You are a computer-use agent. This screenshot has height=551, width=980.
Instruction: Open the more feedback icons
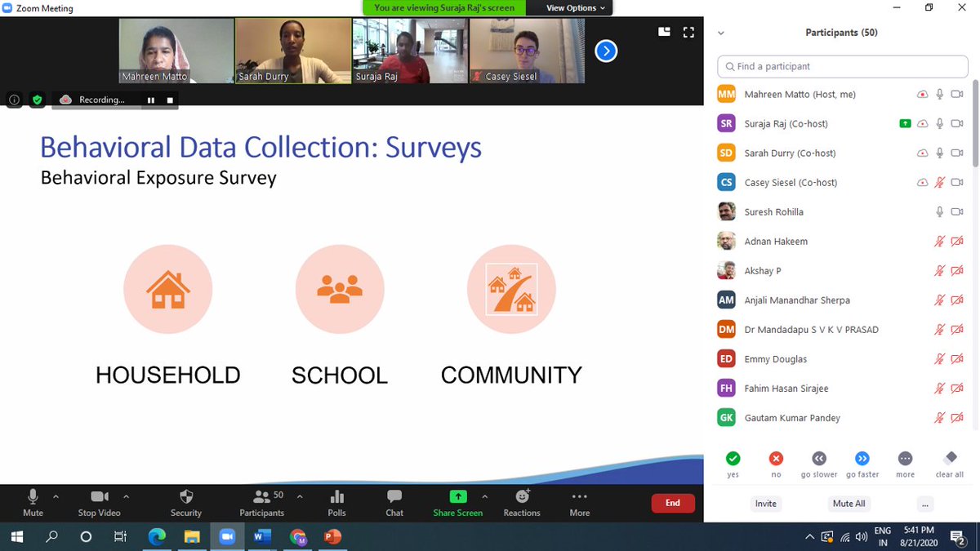[x=905, y=459]
